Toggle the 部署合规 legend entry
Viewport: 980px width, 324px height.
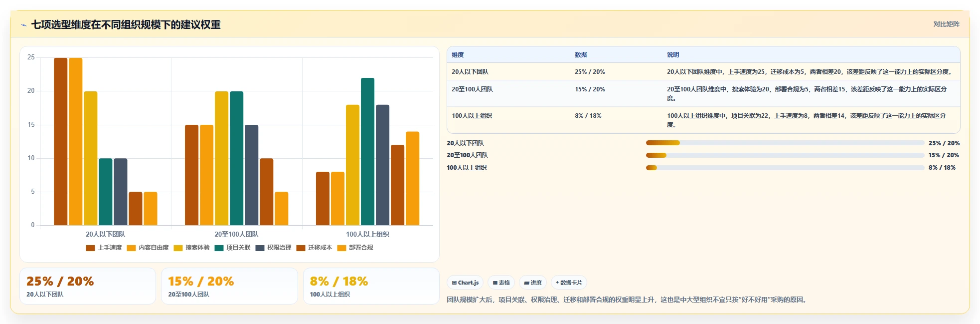coord(355,248)
